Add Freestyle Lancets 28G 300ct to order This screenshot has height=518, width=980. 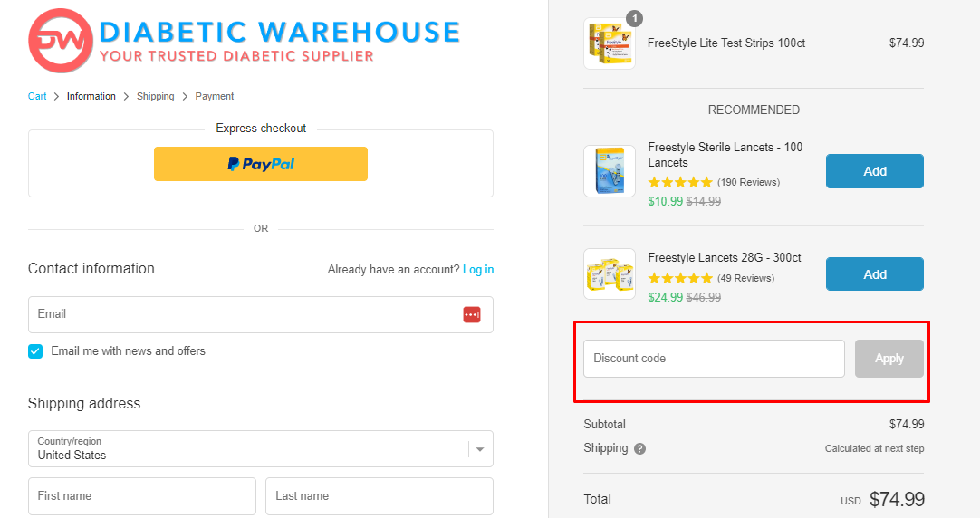coord(874,274)
